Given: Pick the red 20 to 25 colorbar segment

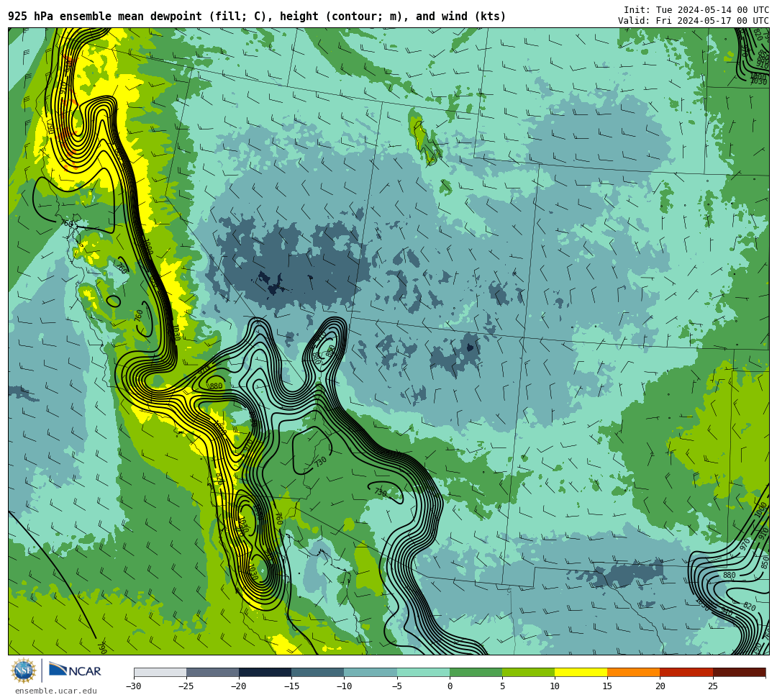Looking at the screenshot, I should pyautogui.click(x=686, y=672).
